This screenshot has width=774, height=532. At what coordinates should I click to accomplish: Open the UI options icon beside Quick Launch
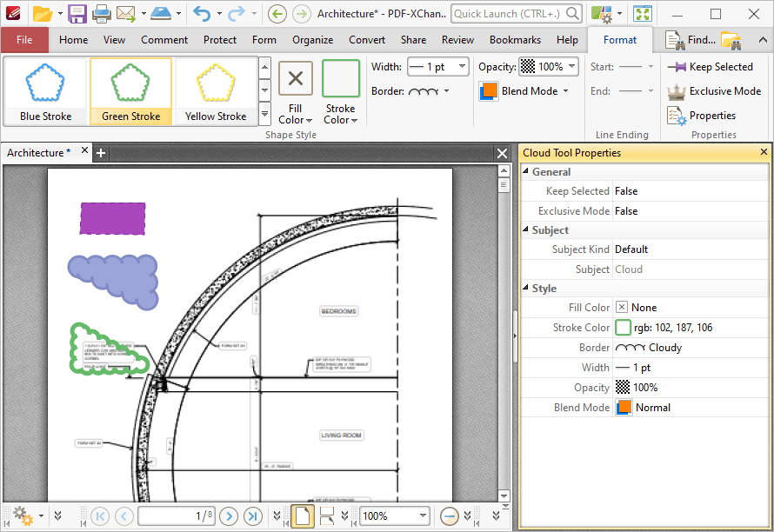(x=602, y=14)
